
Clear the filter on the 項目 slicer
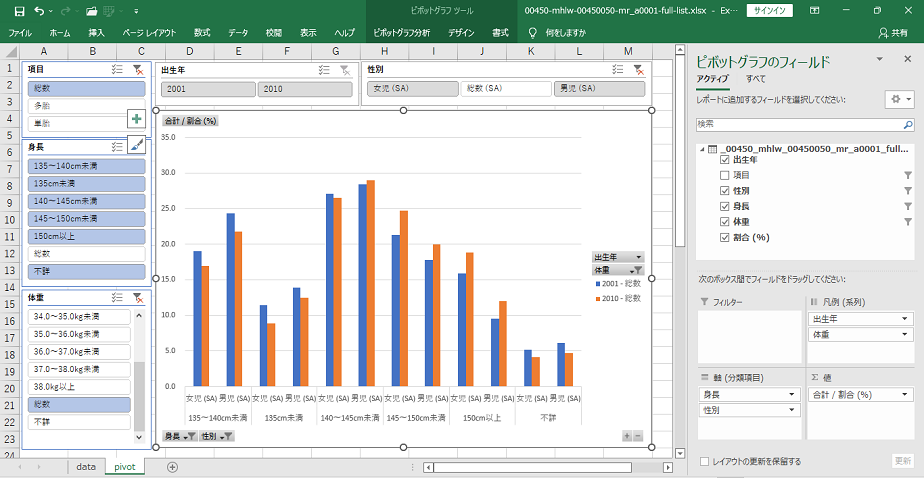[138, 70]
